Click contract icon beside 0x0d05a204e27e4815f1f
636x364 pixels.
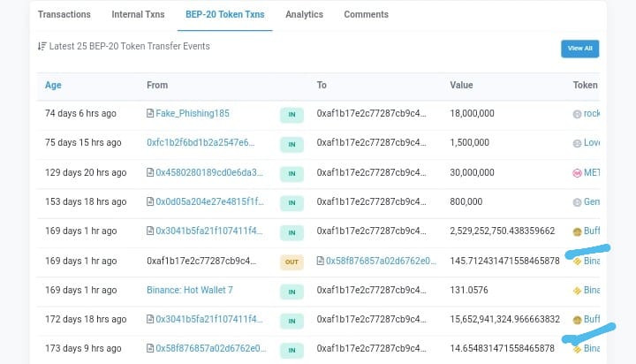150,201
